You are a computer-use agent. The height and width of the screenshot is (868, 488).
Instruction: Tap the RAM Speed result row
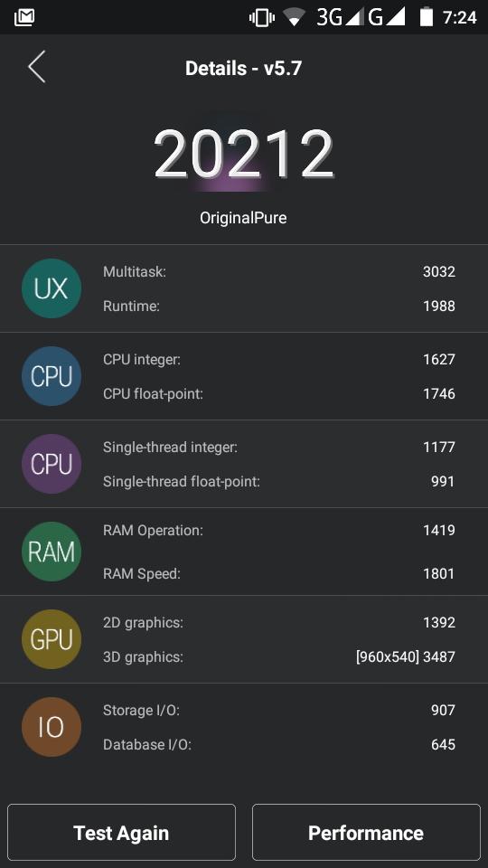coord(279,573)
